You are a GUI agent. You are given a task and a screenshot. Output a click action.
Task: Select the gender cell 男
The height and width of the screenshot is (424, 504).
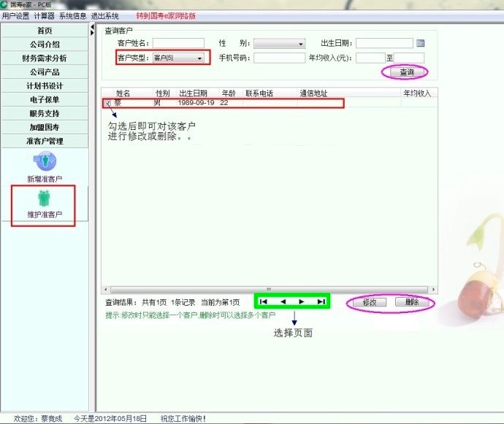coord(157,103)
